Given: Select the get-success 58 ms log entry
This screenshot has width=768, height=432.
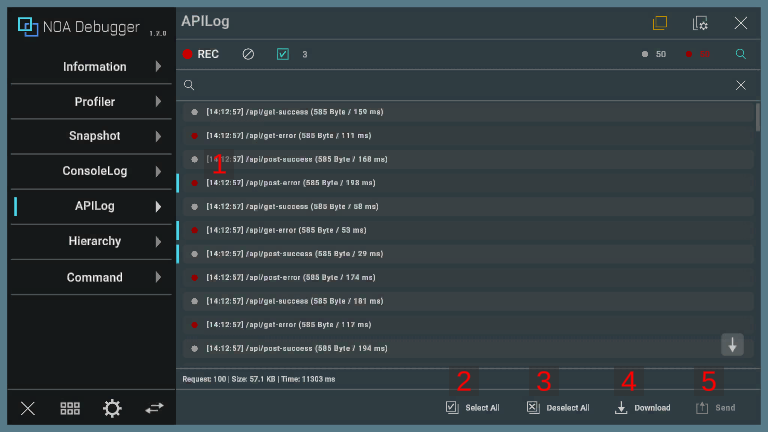Looking at the screenshot, I should click(x=468, y=207).
